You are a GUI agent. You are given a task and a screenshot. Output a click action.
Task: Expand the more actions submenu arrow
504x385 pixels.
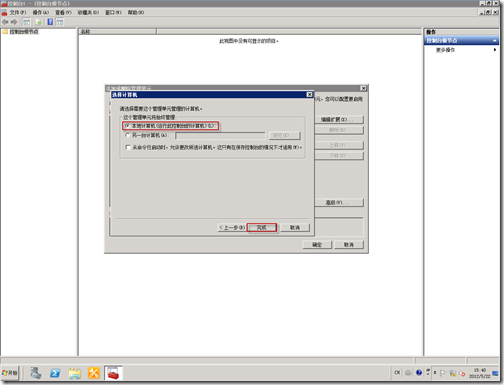click(495, 50)
